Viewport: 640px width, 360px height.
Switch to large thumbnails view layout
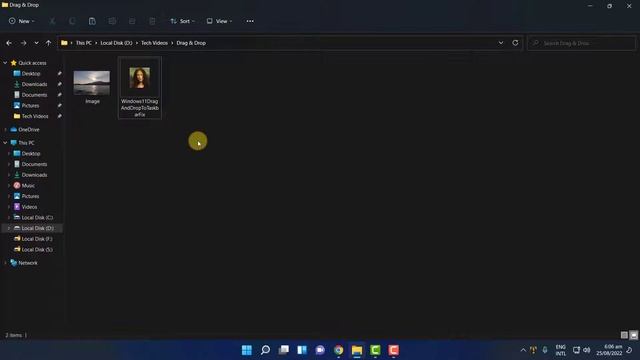pyautogui.click(x=633, y=335)
